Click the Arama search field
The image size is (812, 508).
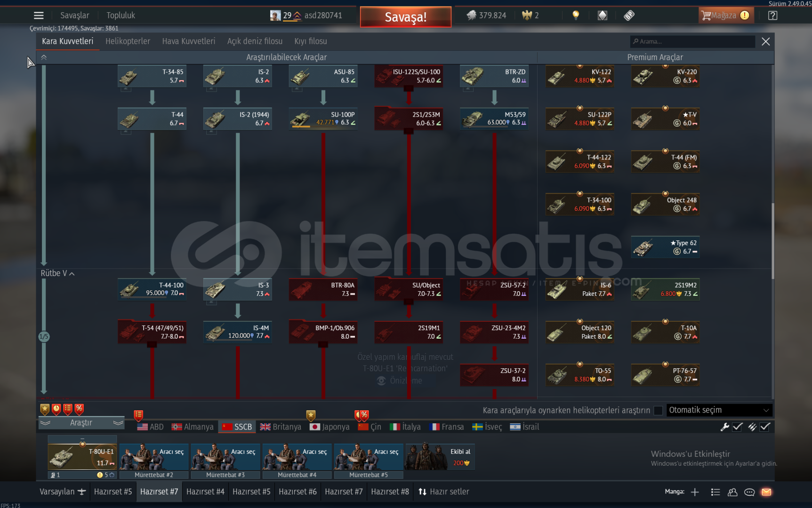[x=692, y=41]
